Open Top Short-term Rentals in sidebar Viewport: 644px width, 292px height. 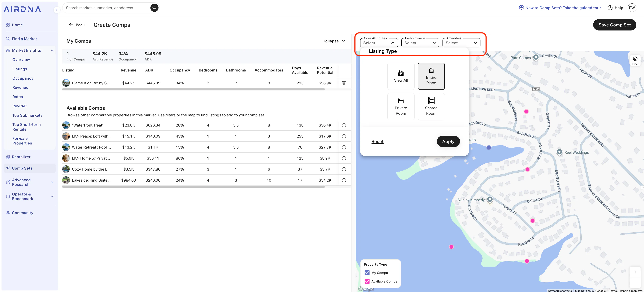pos(26,127)
